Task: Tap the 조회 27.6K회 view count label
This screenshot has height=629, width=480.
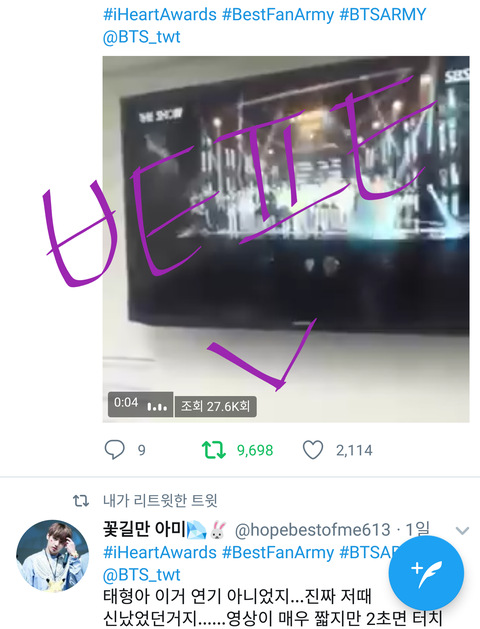Action: tap(215, 406)
